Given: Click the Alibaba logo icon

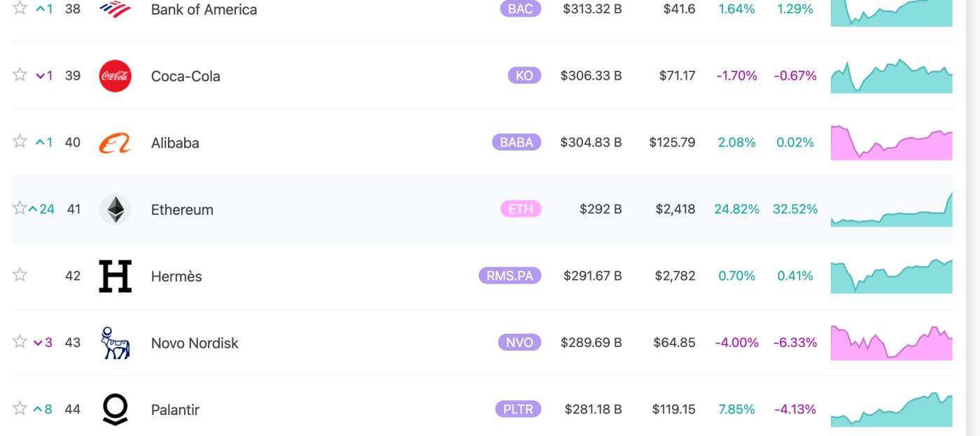Looking at the screenshot, I should 115,143.
